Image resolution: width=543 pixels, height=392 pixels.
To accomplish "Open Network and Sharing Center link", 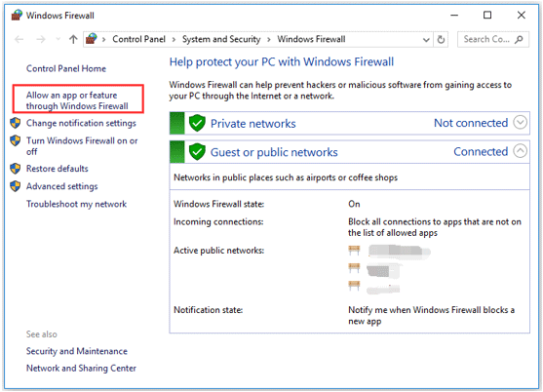I will (x=81, y=368).
